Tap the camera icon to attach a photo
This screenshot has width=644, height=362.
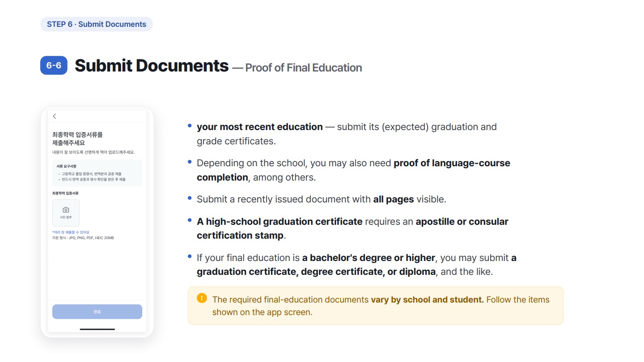tap(66, 210)
